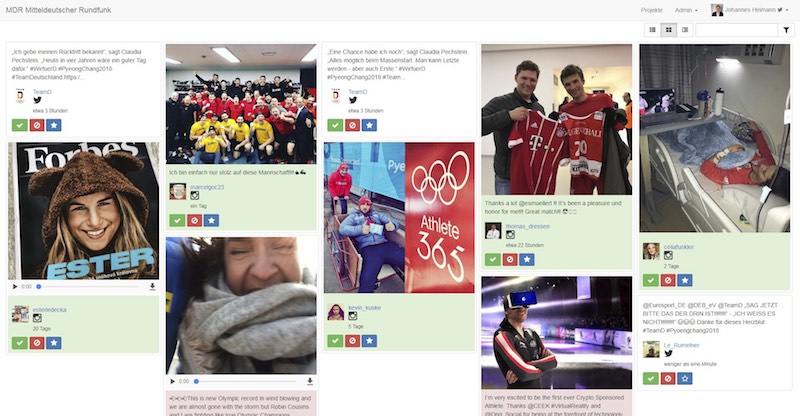Viewport: 800px width, 416px height.
Task: Download the esterledecka media file
Action: [x=152, y=287]
